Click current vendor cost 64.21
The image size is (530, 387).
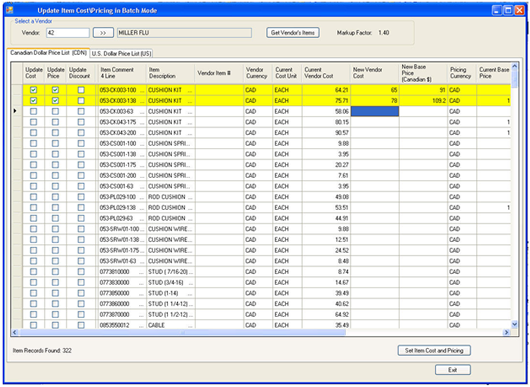pos(326,90)
